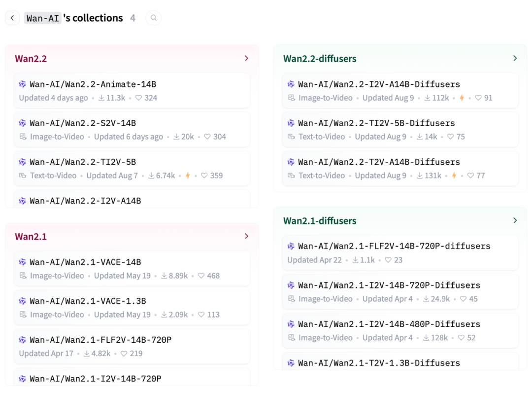Viewport: 532px width, 396px height.
Task: Click the avatar icon beside Wan2.2-TI2V-5B
Action: (x=22, y=162)
